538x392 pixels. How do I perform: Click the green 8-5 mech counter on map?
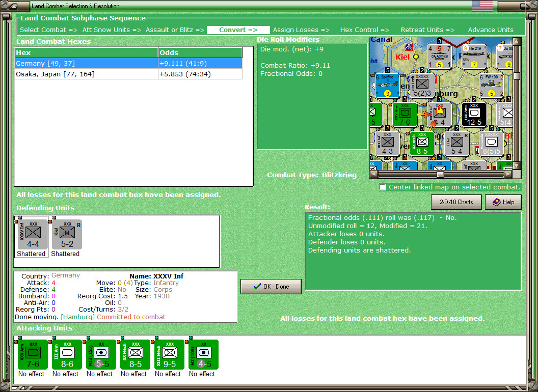tap(422, 144)
